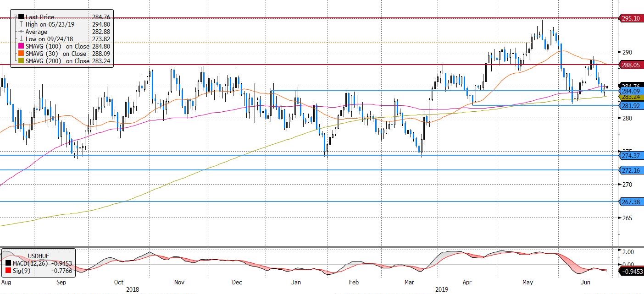Image resolution: width=644 pixels, height=294 pixels.
Task: Select the 'Average' legend entry
Action: pyautogui.click(x=36, y=32)
